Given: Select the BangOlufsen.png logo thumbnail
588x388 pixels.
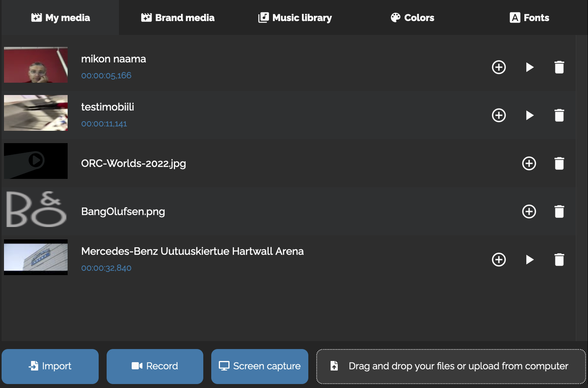Looking at the screenshot, I should (36, 210).
